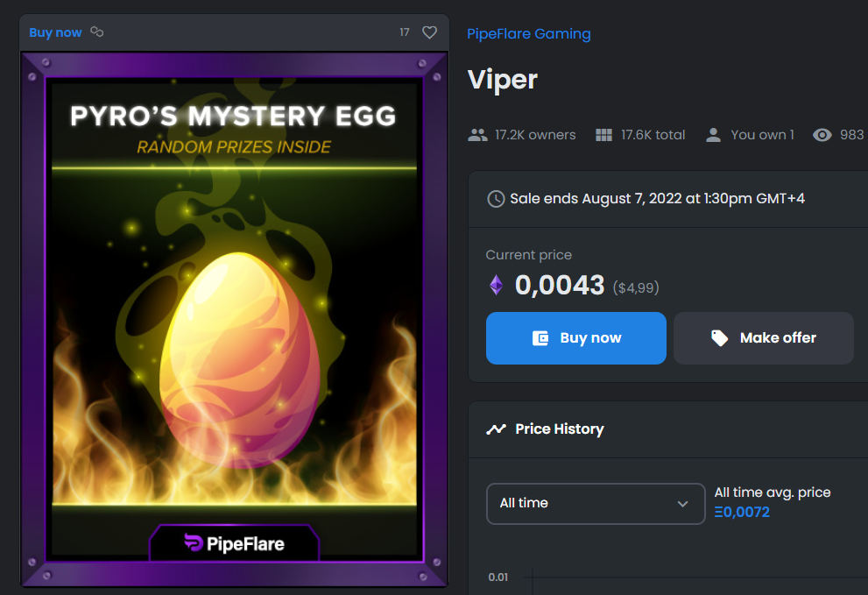Open the PipeFlare Gaming collection link

pyautogui.click(x=529, y=34)
